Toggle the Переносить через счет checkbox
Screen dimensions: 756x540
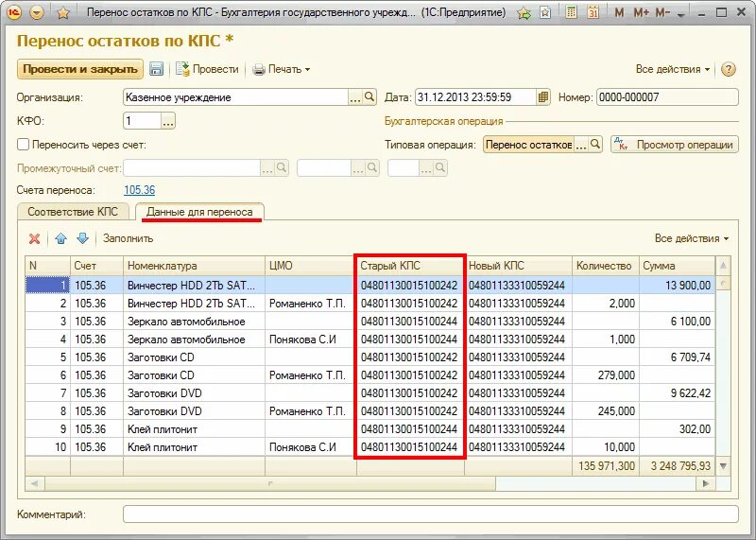[23, 145]
